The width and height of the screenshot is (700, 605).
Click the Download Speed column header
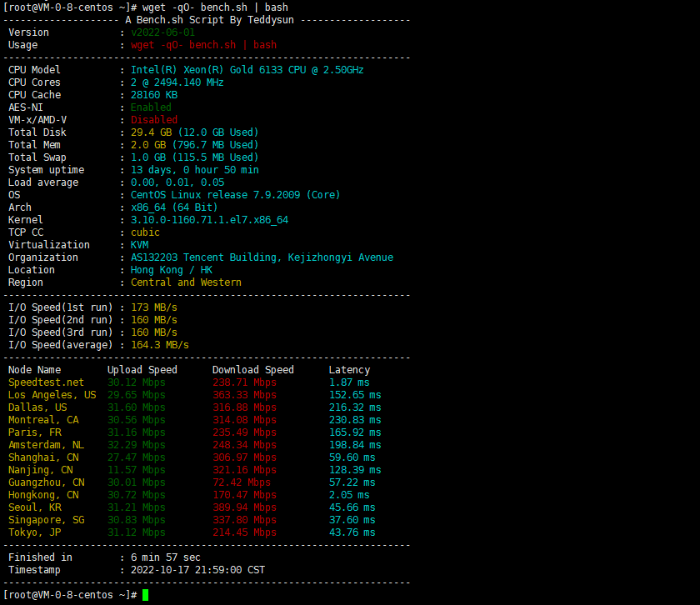pyautogui.click(x=252, y=370)
